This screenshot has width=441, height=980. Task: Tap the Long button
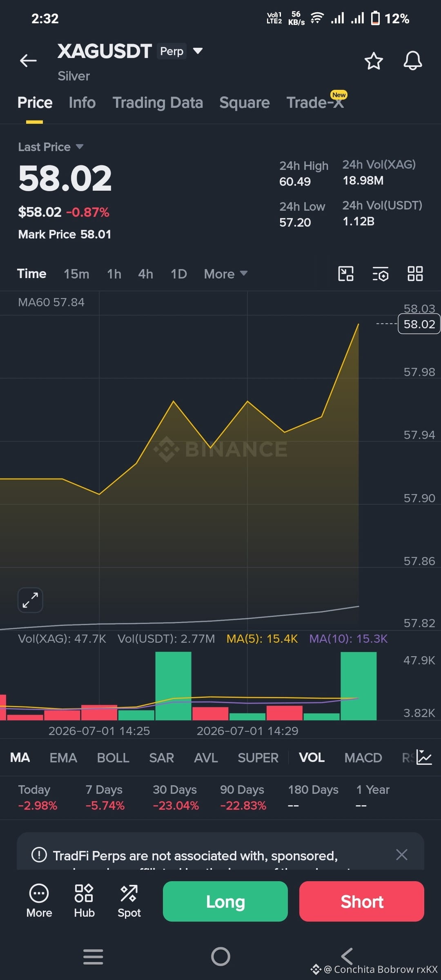(225, 901)
